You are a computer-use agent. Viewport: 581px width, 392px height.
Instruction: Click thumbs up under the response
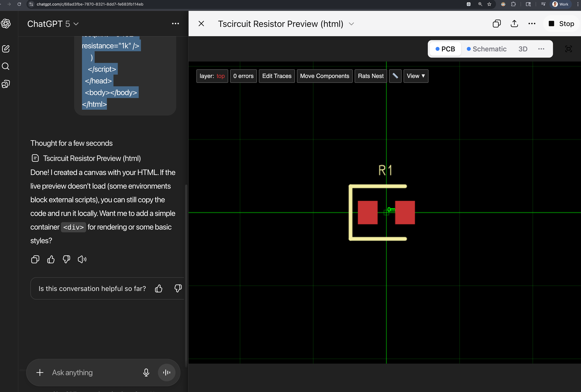[51, 259]
